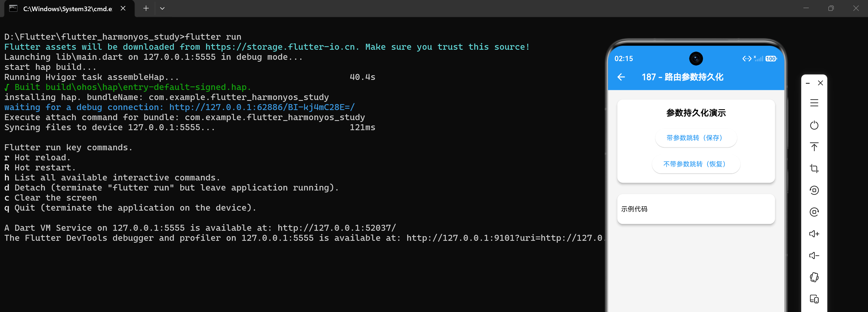Click the circular square icon in the emulator toolbar
This screenshot has height=312, width=868.
click(814, 190)
